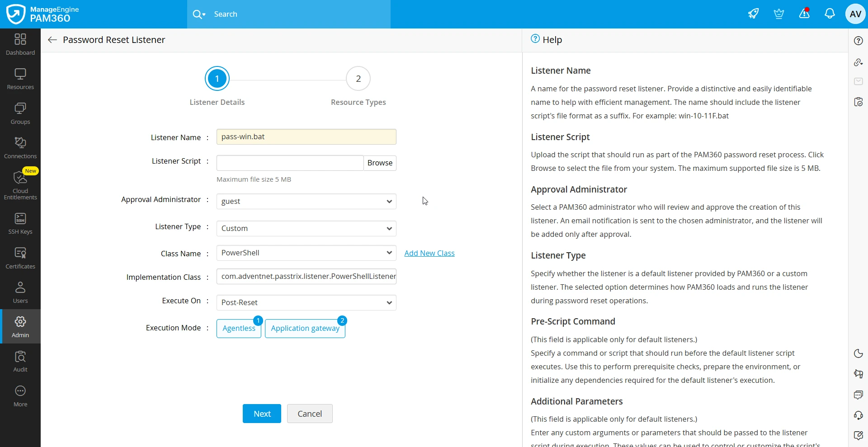Go back using the arrow beside Password Reset Listener
The width and height of the screenshot is (868, 447).
[x=52, y=40]
